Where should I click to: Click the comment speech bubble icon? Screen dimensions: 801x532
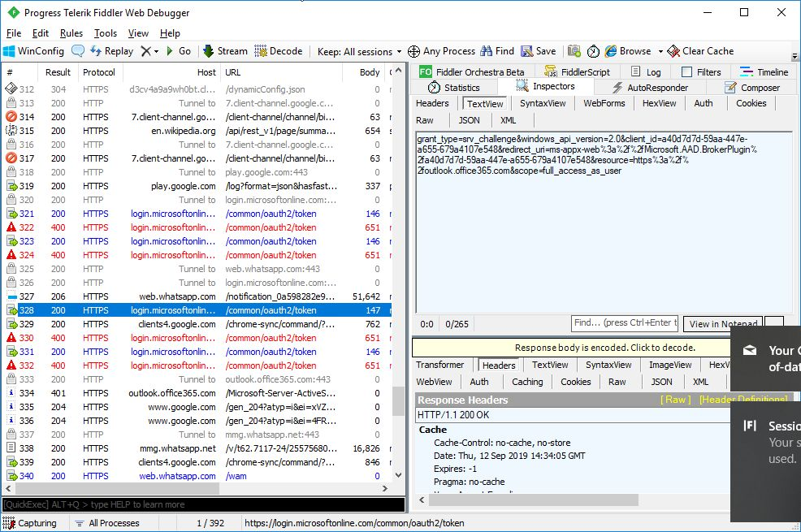(x=78, y=51)
